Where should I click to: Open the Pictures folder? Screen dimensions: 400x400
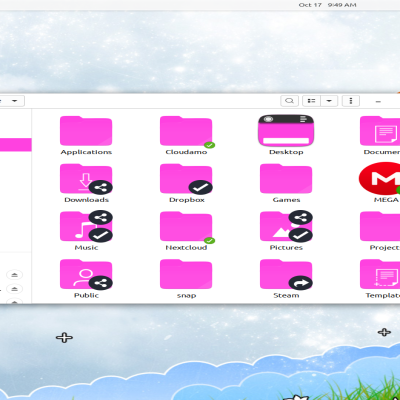pos(286,226)
